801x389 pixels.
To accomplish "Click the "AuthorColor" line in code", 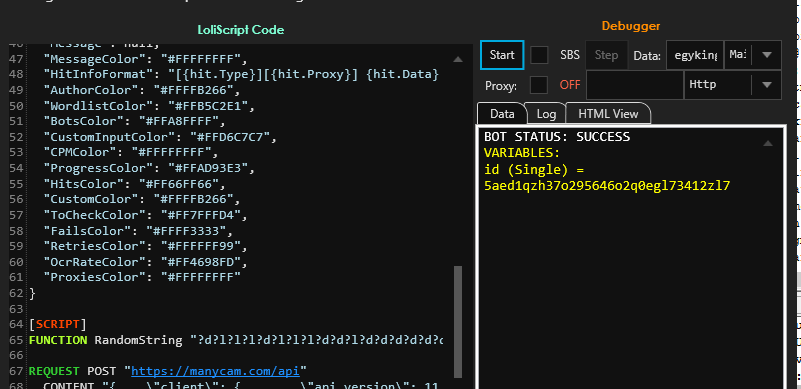I will [142, 90].
